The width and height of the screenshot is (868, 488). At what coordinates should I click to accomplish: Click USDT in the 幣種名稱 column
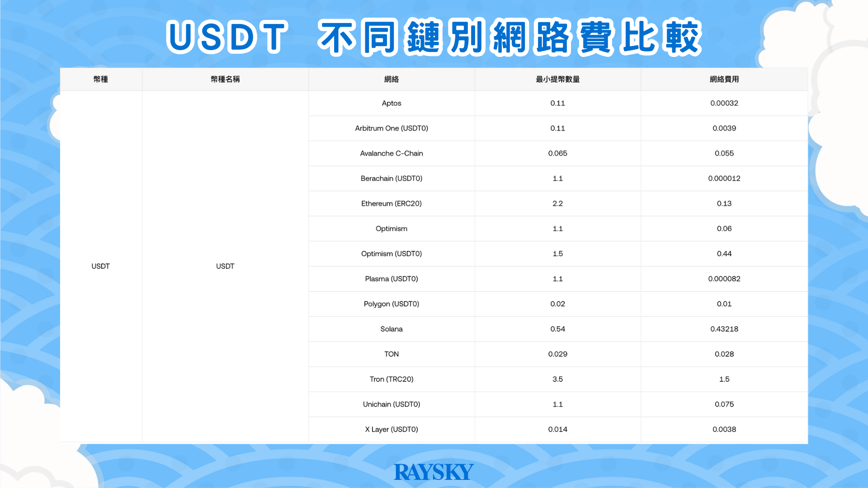tap(225, 266)
